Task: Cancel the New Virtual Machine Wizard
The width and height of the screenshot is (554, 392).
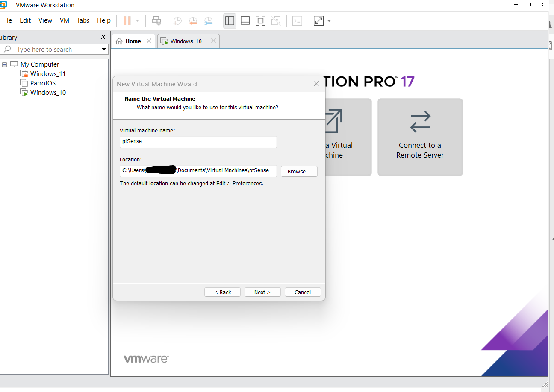Action: [x=303, y=292]
